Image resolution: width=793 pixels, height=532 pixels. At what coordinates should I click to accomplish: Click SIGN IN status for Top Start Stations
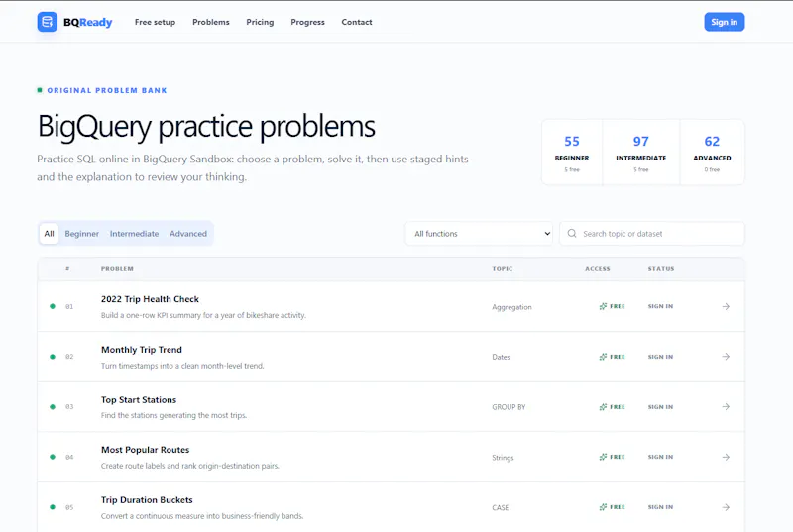(660, 407)
